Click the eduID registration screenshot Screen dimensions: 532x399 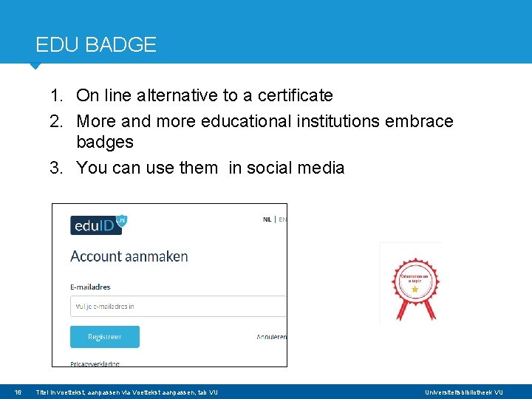pos(170,285)
